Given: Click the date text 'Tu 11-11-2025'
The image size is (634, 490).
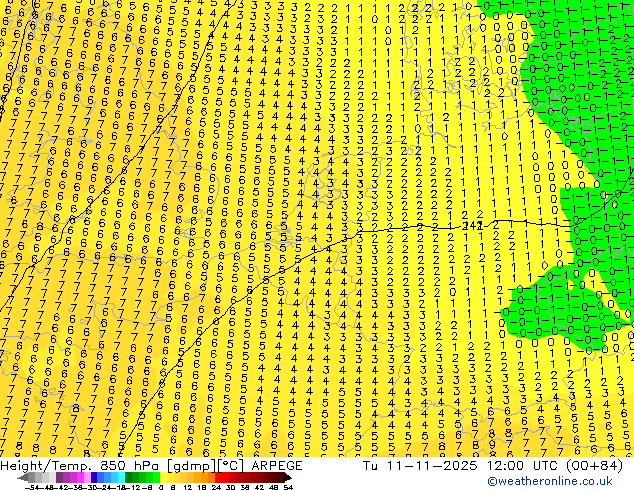Looking at the screenshot, I should (420, 465).
